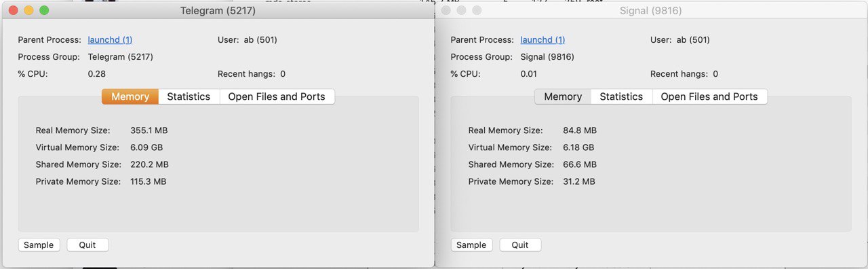This screenshot has width=868, height=269.
Task: Open launchd (1) parent link in Signal window
Action: [542, 40]
